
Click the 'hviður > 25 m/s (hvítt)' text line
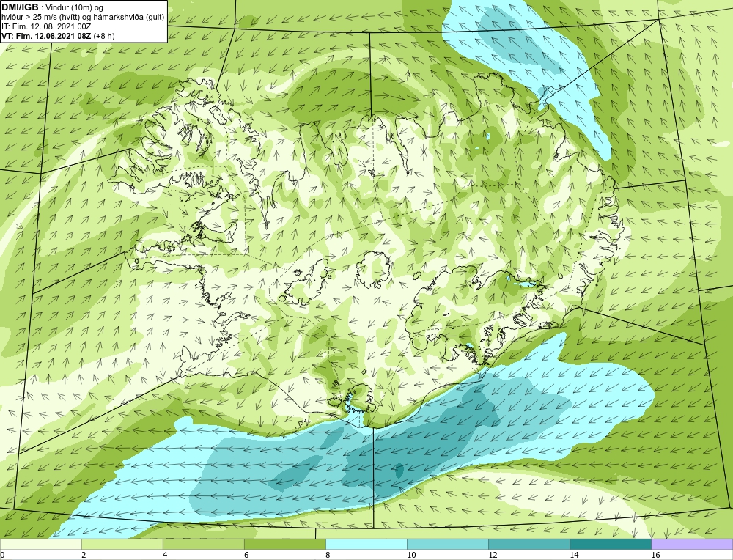[83, 18]
